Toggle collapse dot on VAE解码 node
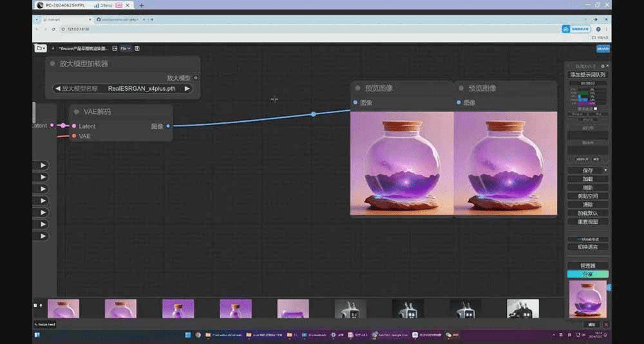The width and height of the screenshot is (644, 344). pyautogui.click(x=75, y=112)
